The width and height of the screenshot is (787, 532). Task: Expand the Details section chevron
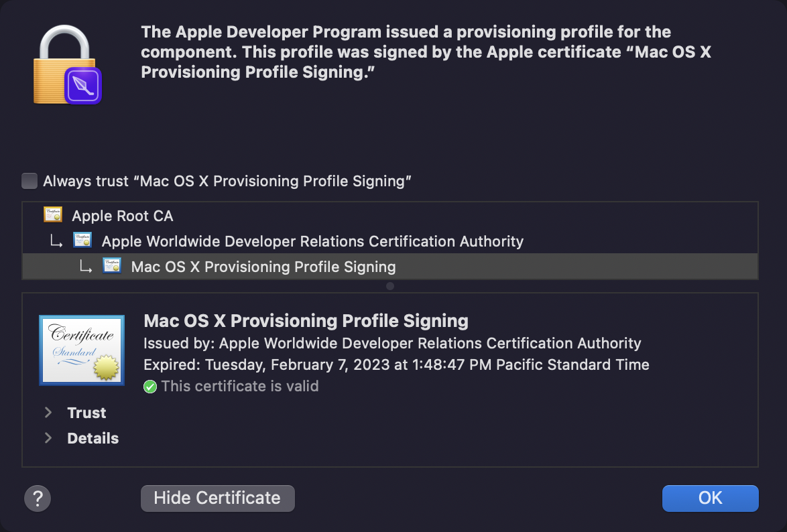click(48, 438)
